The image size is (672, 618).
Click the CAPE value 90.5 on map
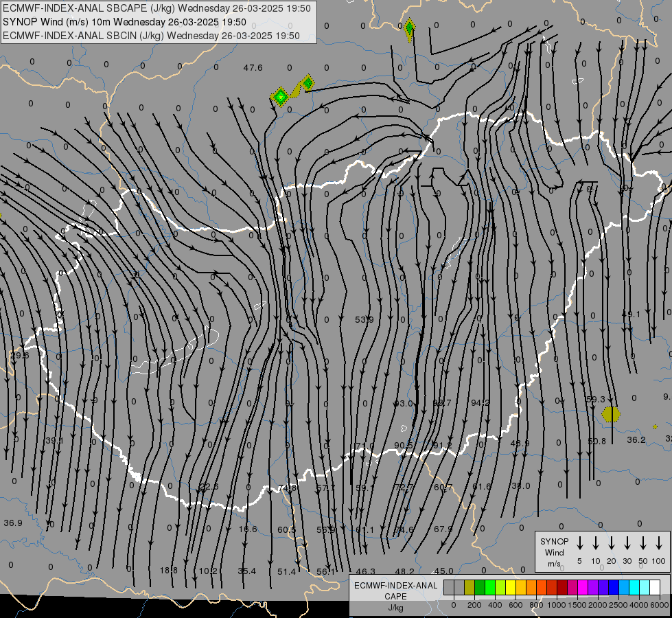pyautogui.click(x=404, y=445)
